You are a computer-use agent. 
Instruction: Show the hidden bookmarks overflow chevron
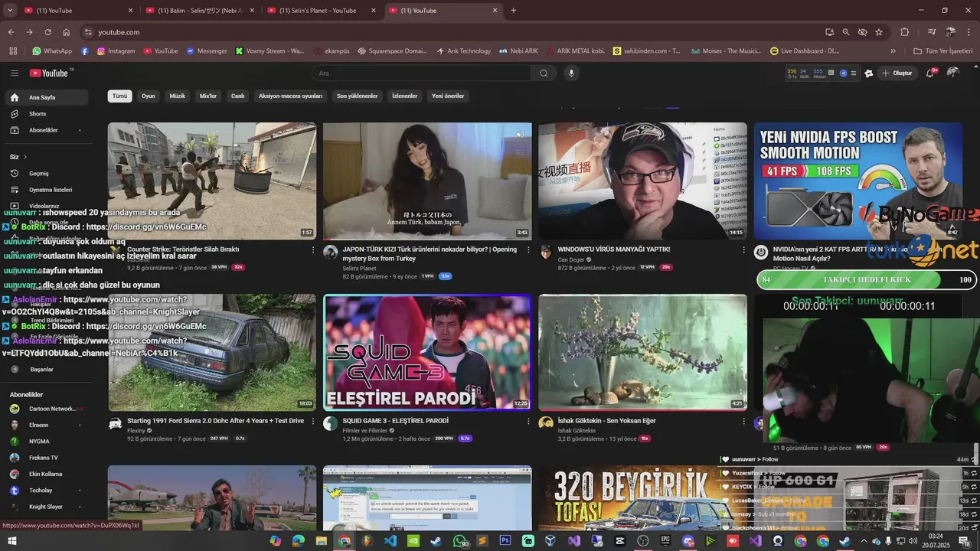tap(893, 51)
